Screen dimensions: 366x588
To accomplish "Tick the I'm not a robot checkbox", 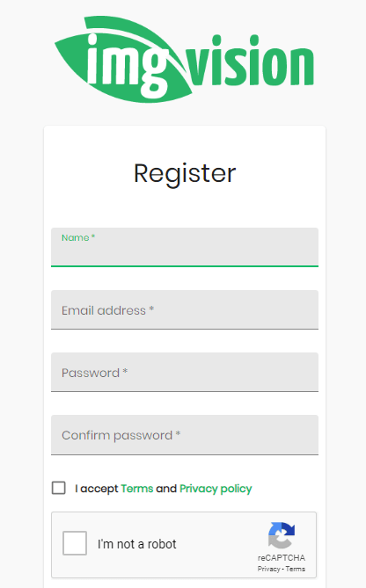I will point(75,543).
